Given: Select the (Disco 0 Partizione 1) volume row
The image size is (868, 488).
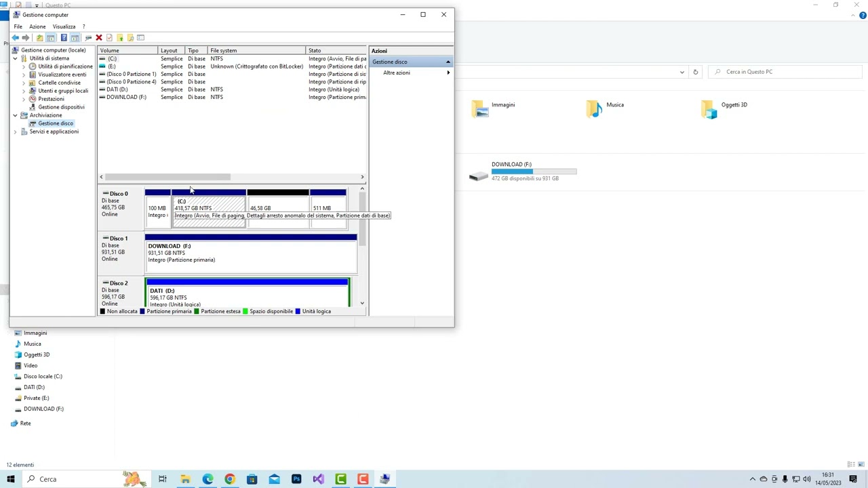Looking at the screenshot, I should pyautogui.click(x=233, y=74).
